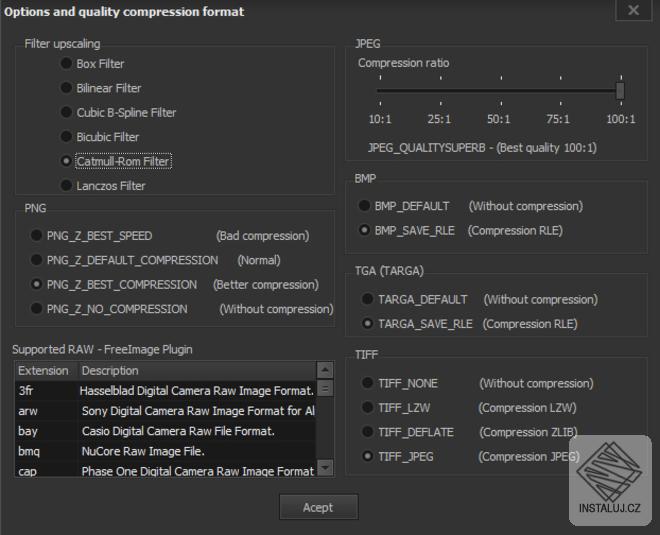
Task: Select the arw Sony format row
Action: point(165,411)
